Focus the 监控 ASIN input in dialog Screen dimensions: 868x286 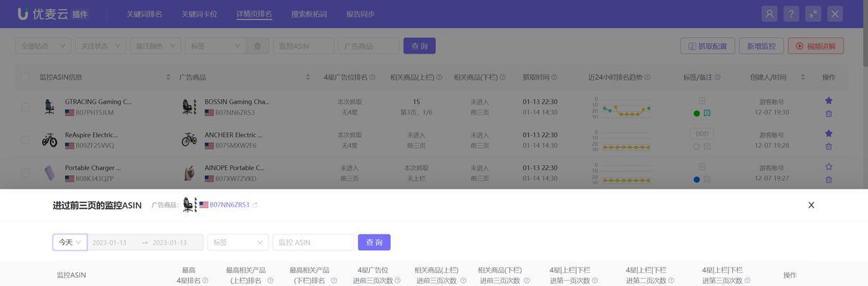[313, 242]
